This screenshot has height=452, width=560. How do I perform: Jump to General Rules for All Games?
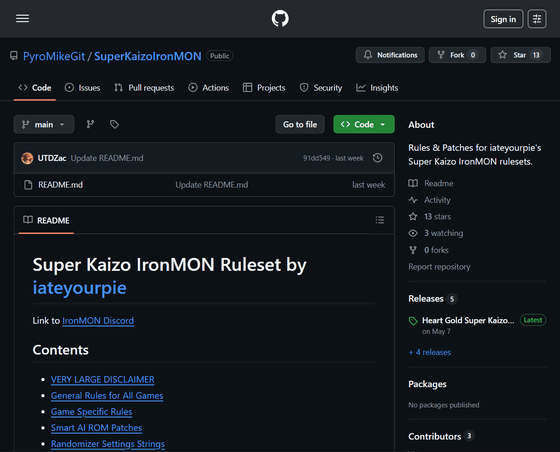(x=107, y=396)
